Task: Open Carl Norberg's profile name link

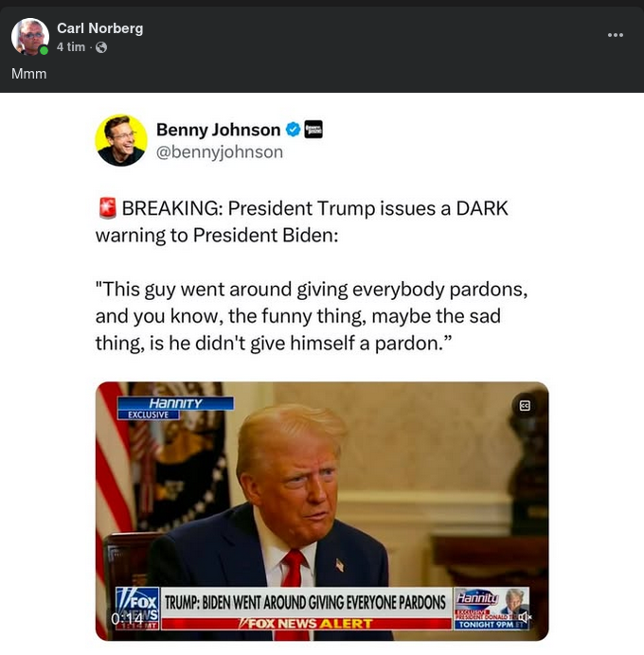Action: coord(99,28)
